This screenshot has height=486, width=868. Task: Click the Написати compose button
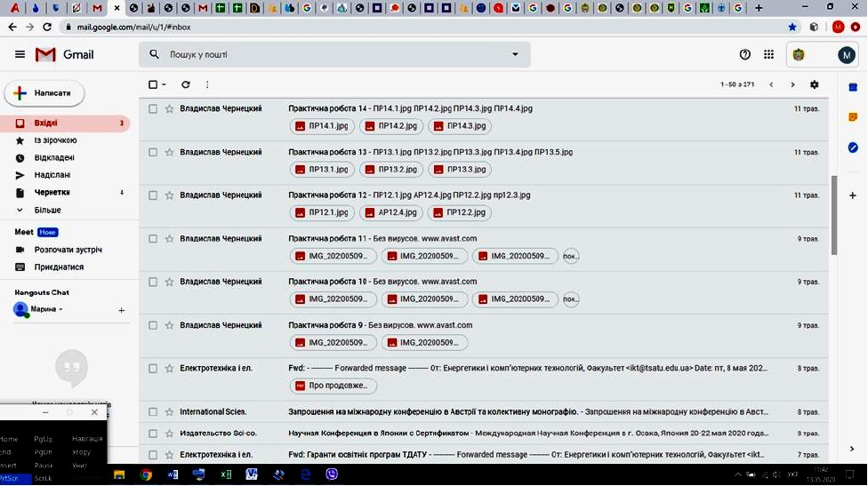(x=44, y=93)
